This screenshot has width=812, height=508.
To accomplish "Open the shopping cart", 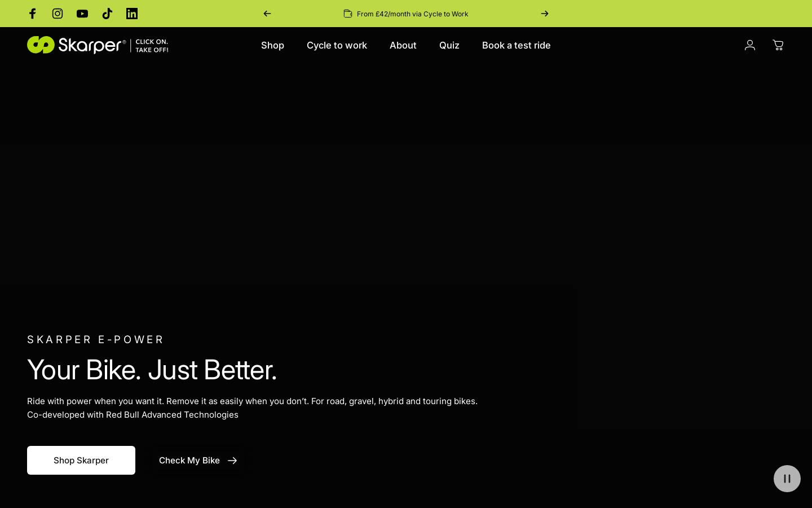I will 778,45.
